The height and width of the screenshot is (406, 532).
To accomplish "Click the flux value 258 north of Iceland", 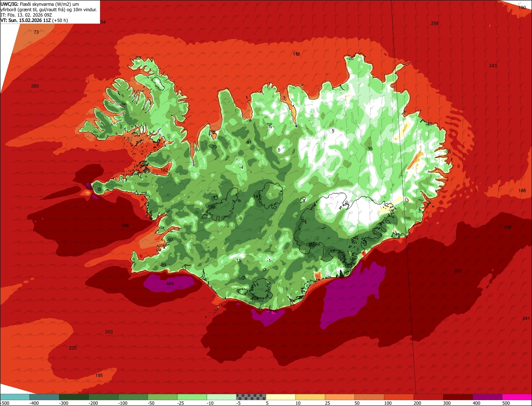I will tap(435, 24).
